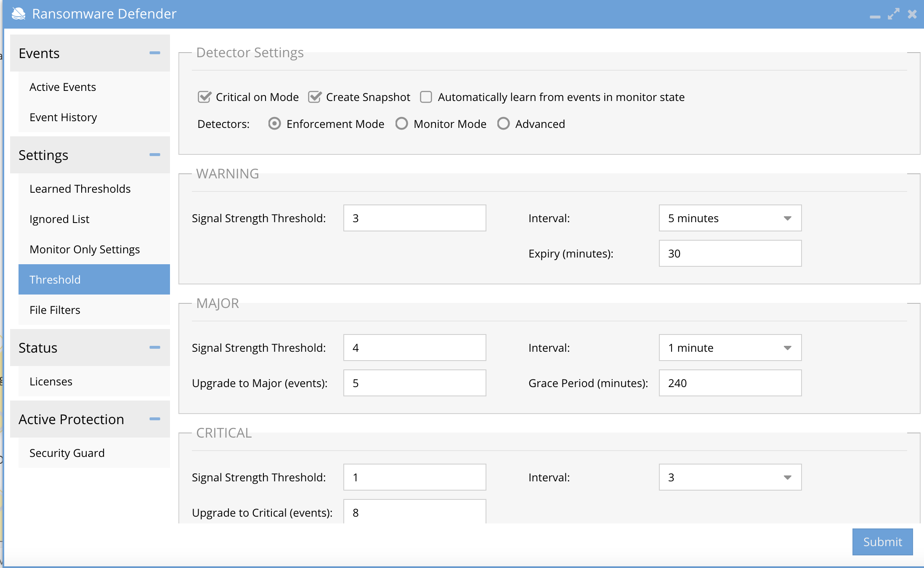This screenshot has height=568, width=924.
Task: Open Monitor Only Settings
Action: [94, 249]
